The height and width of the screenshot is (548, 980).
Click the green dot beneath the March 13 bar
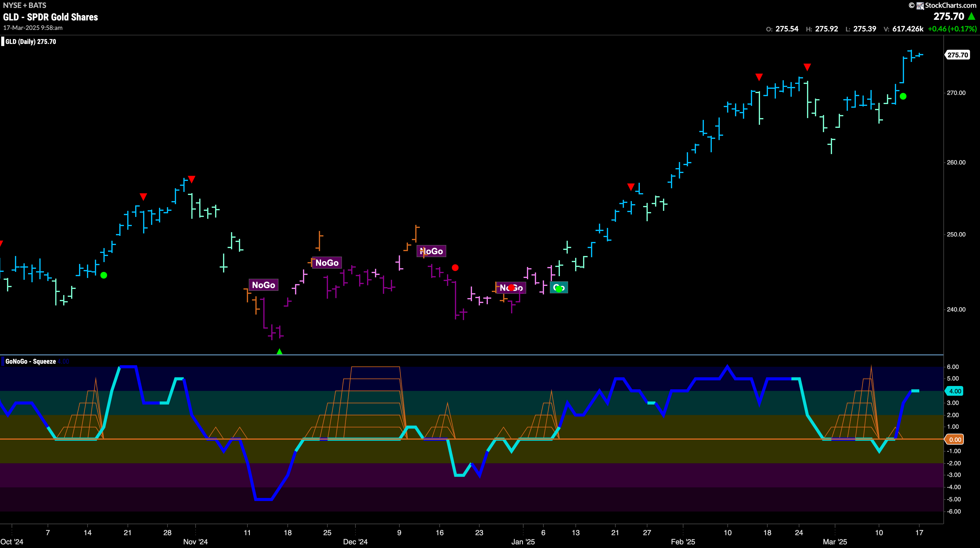tap(903, 96)
